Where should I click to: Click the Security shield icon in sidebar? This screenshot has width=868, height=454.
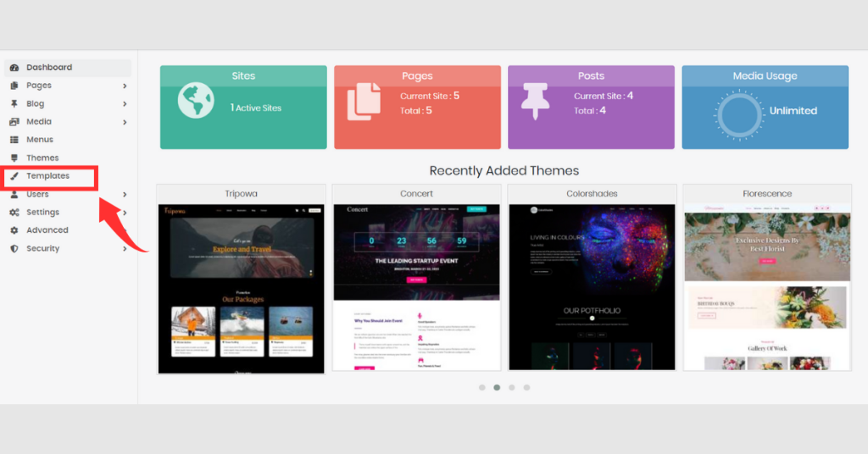point(14,248)
